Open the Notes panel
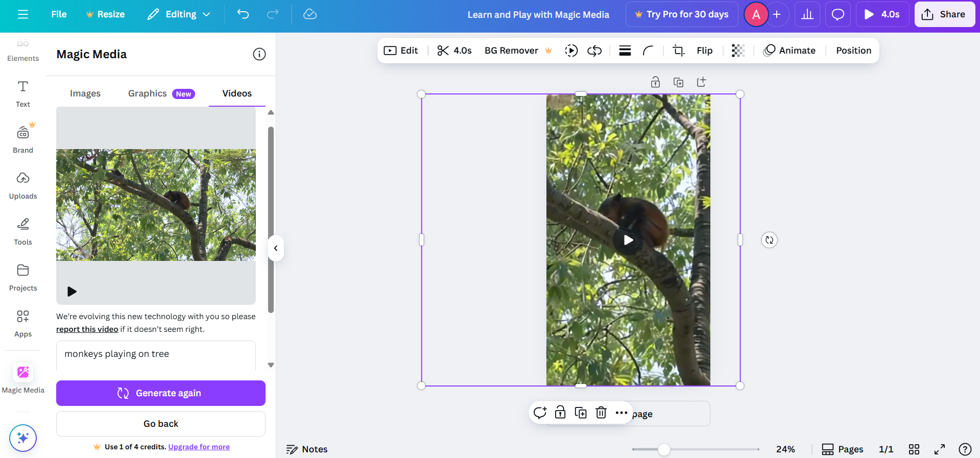 307,449
